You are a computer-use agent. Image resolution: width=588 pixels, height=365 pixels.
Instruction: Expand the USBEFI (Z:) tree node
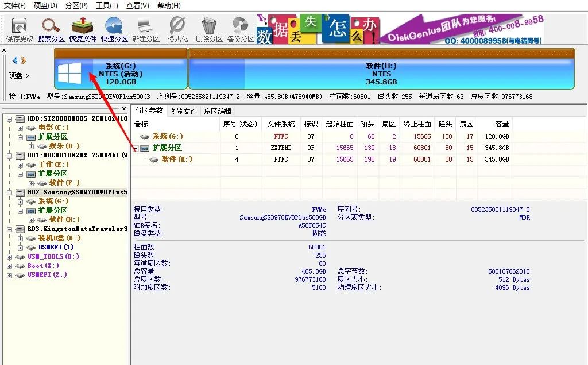point(9,275)
